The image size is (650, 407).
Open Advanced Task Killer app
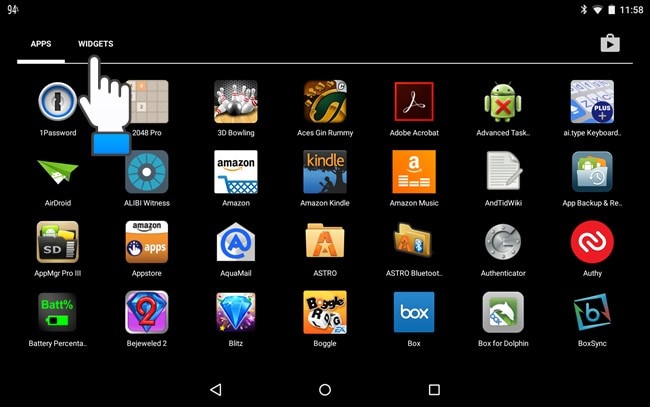(503, 102)
